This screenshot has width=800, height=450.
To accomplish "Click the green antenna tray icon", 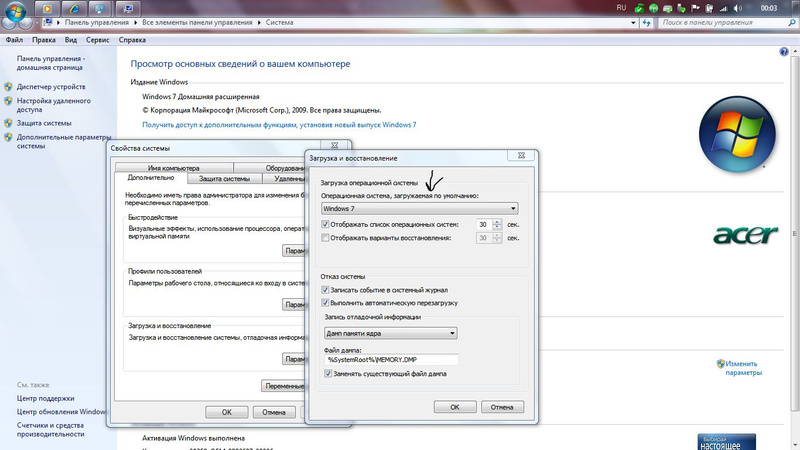I will tap(653, 8).
